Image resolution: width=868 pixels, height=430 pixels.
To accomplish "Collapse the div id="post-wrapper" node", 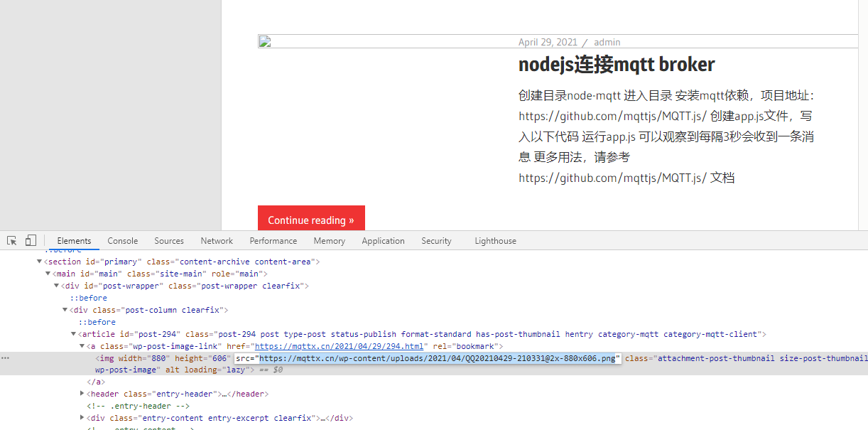I will click(x=57, y=286).
